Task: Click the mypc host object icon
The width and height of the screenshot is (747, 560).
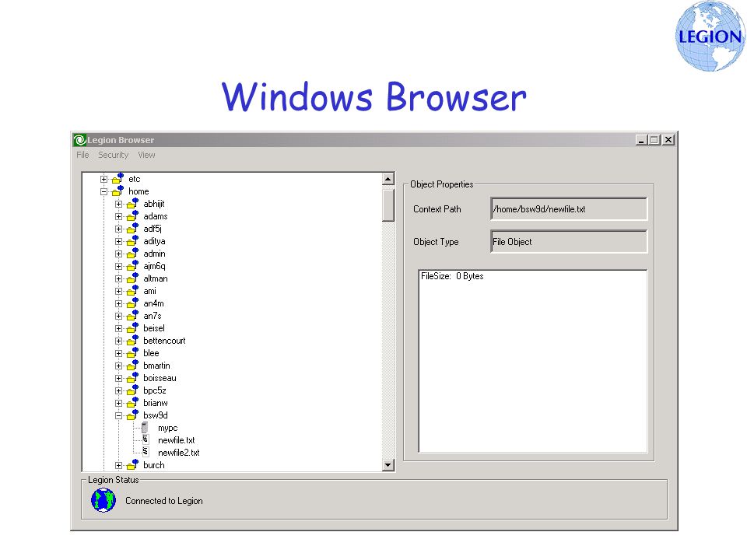Action: (145, 428)
